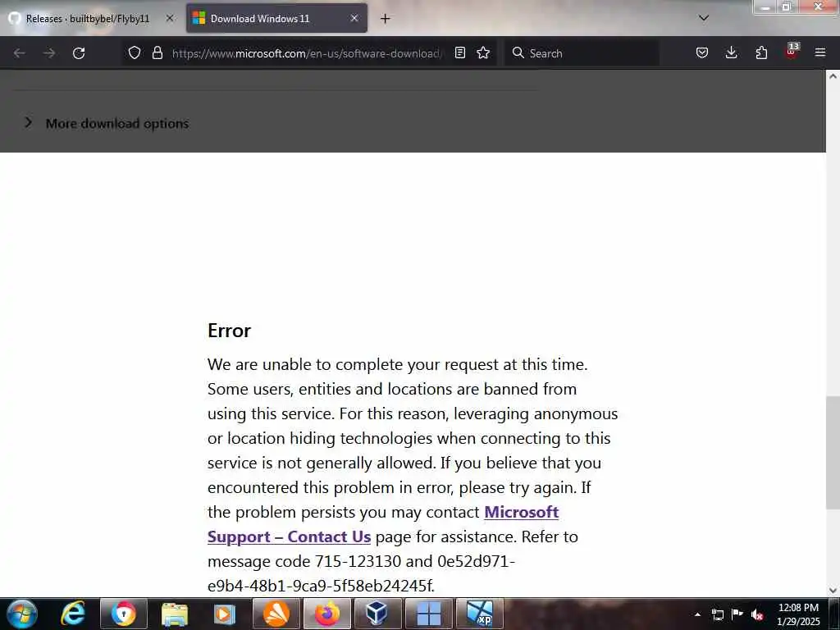
Task: Open the muted volume tray icon
Action: click(757, 614)
